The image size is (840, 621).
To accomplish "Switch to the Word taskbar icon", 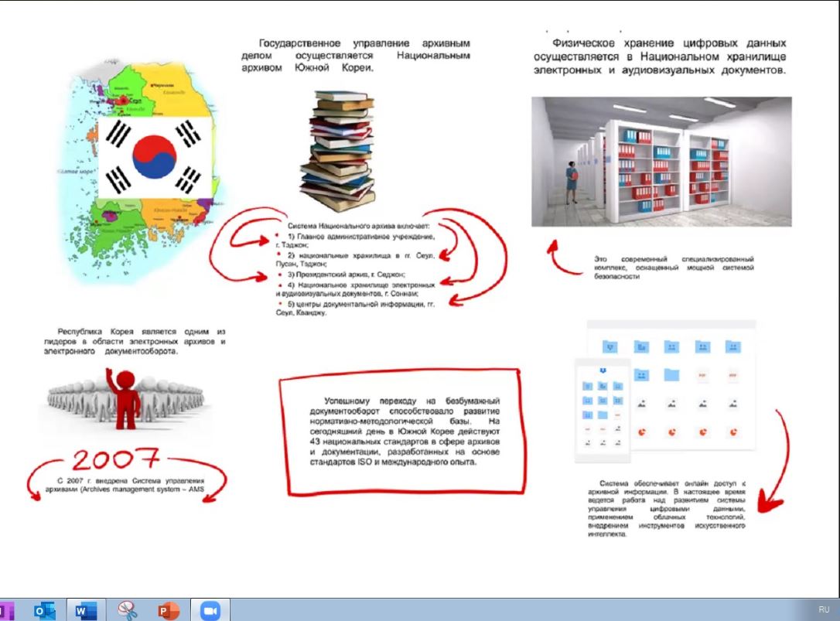I will [85, 610].
